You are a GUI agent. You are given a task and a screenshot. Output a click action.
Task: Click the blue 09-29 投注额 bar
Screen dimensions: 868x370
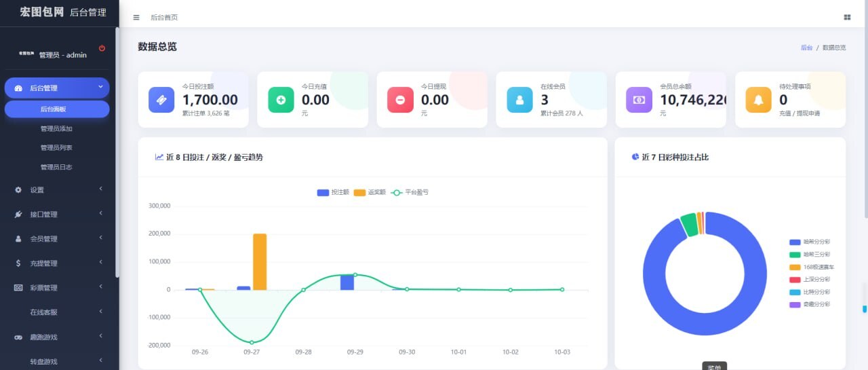347,282
